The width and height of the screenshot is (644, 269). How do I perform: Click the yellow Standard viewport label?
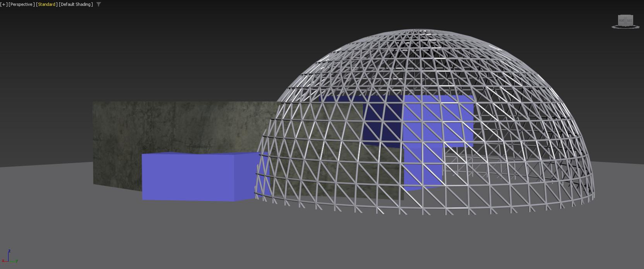point(46,4)
